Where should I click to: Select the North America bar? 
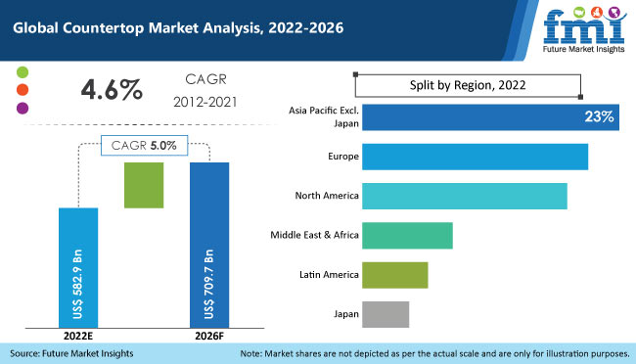pyautogui.click(x=465, y=196)
